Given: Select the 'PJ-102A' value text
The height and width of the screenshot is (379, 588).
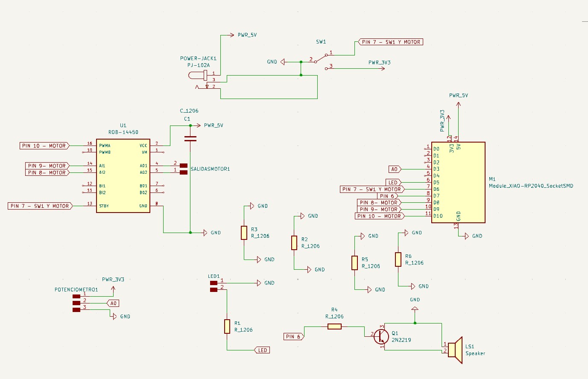Looking at the screenshot, I should click(x=199, y=65).
